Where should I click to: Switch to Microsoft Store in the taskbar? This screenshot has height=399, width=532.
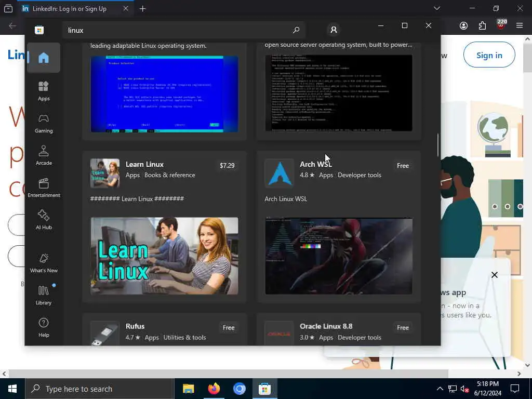pos(264,389)
